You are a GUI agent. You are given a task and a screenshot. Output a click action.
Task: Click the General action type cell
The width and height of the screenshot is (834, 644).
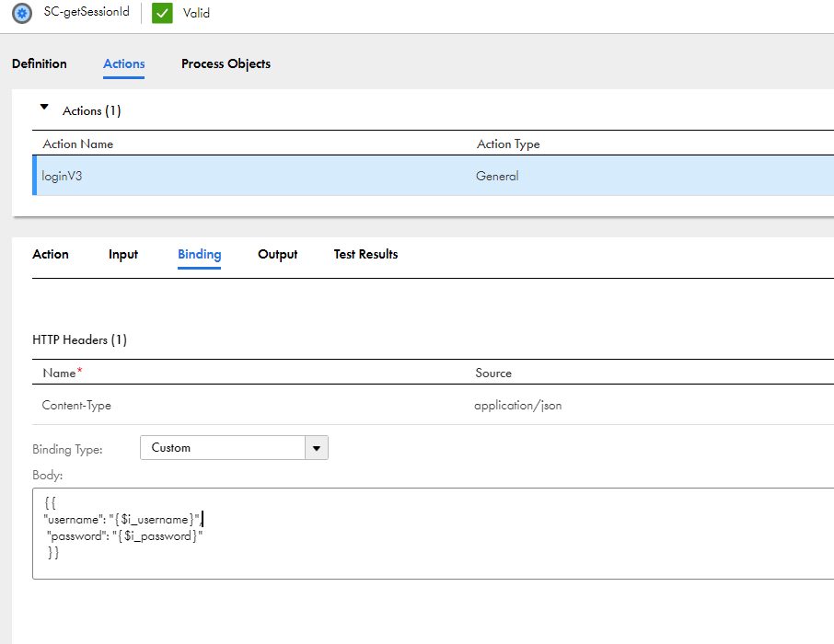[497, 176]
